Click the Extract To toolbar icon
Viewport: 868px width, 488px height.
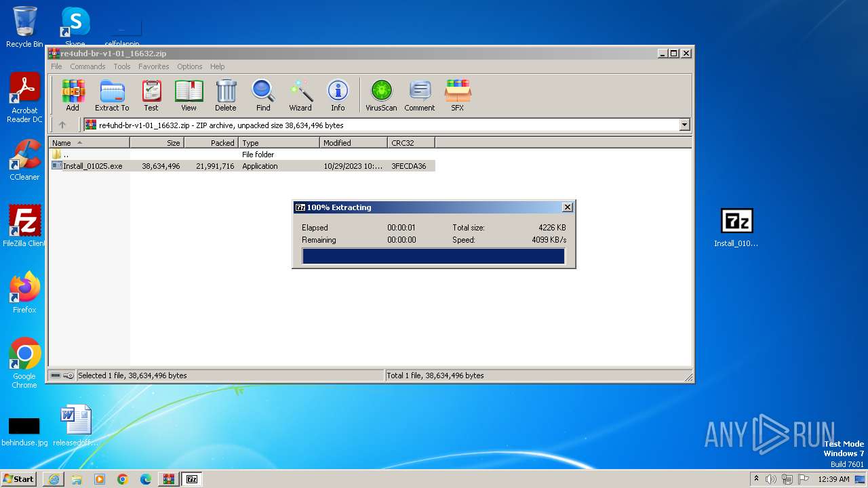pos(112,95)
